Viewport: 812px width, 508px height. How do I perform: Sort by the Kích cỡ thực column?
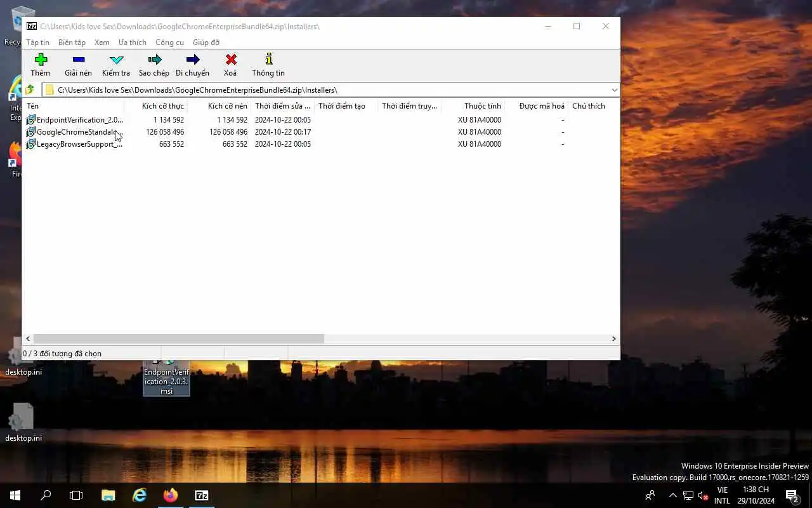click(155, 106)
